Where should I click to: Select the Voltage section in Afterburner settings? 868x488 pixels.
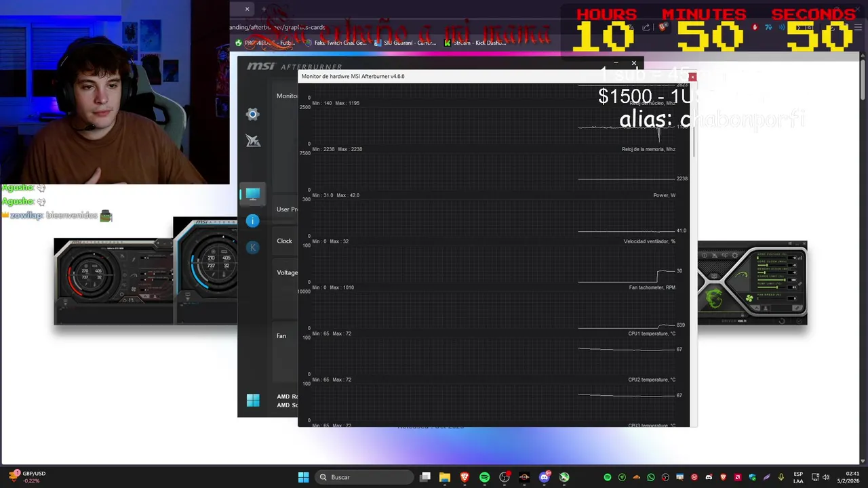point(287,272)
